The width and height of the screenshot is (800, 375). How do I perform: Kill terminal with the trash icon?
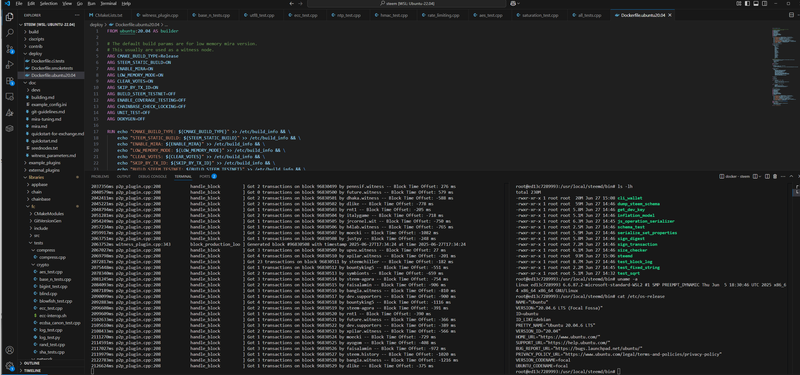click(775, 176)
